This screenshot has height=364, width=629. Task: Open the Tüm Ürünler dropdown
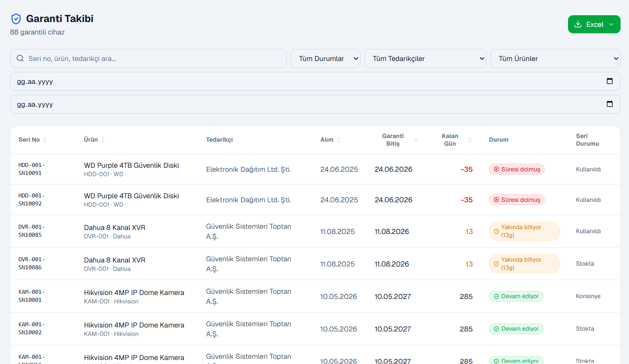(556, 59)
